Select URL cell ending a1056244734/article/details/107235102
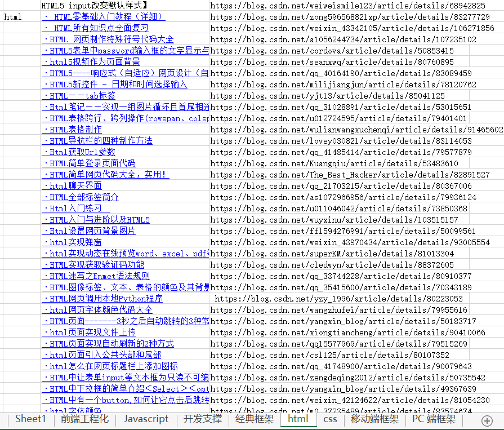 click(344, 39)
